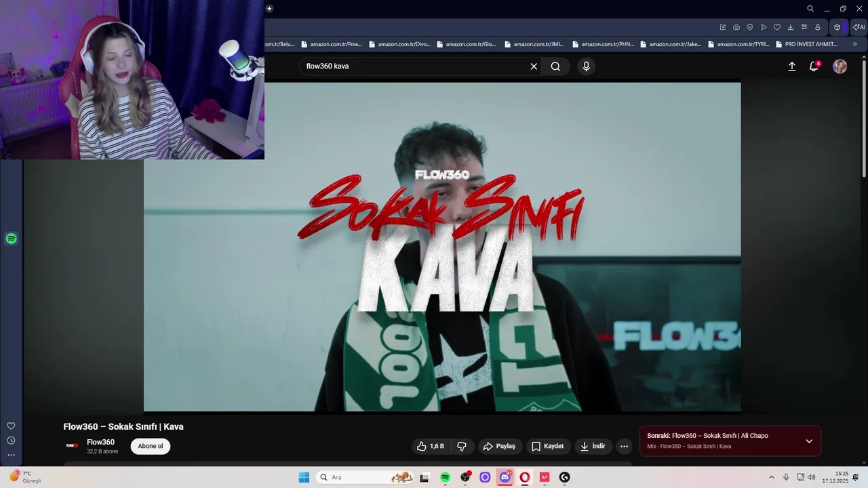Open the amazon.com.tr/JML... bookmark
868x488 pixels.
[535, 44]
